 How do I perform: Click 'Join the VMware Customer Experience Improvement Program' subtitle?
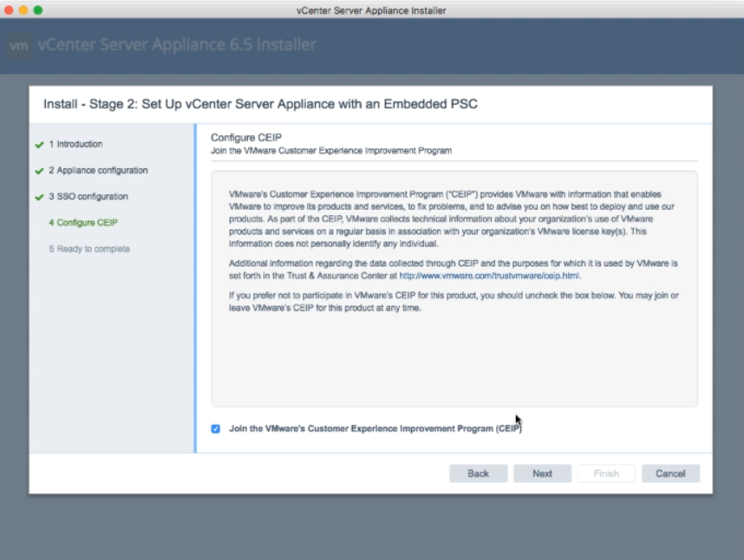331,151
